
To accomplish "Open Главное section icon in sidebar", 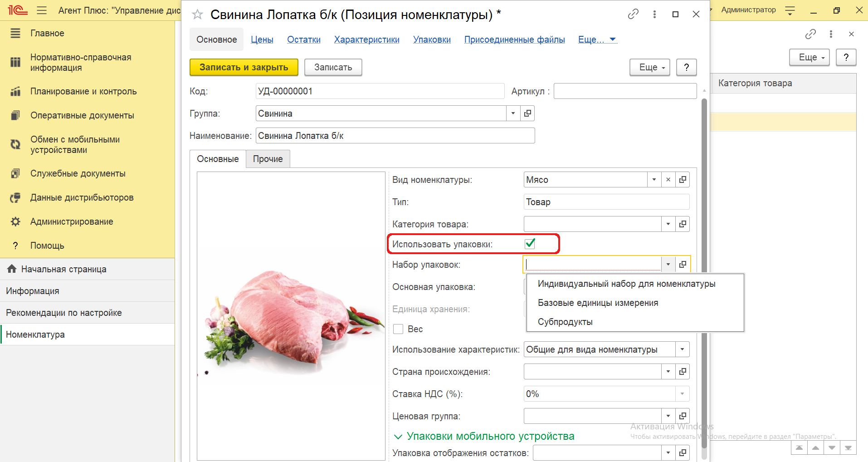I will tap(15, 33).
